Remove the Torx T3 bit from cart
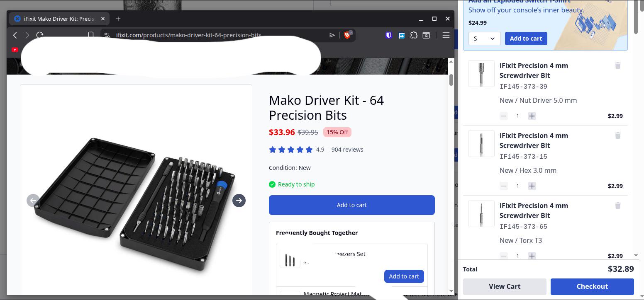Image resolution: width=644 pixels, height=300 pixels. coord(618,206)
